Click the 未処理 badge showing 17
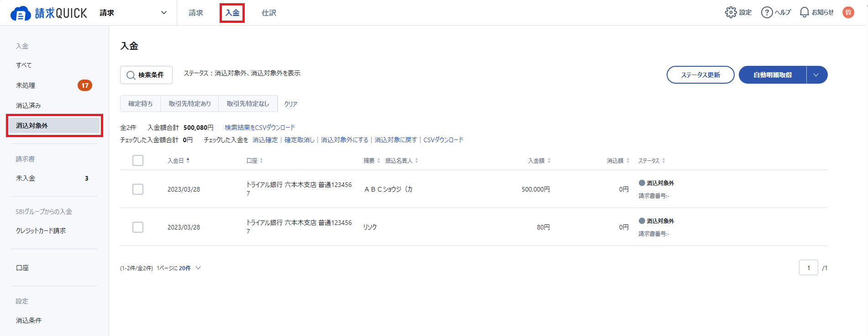 click(85, 85)
